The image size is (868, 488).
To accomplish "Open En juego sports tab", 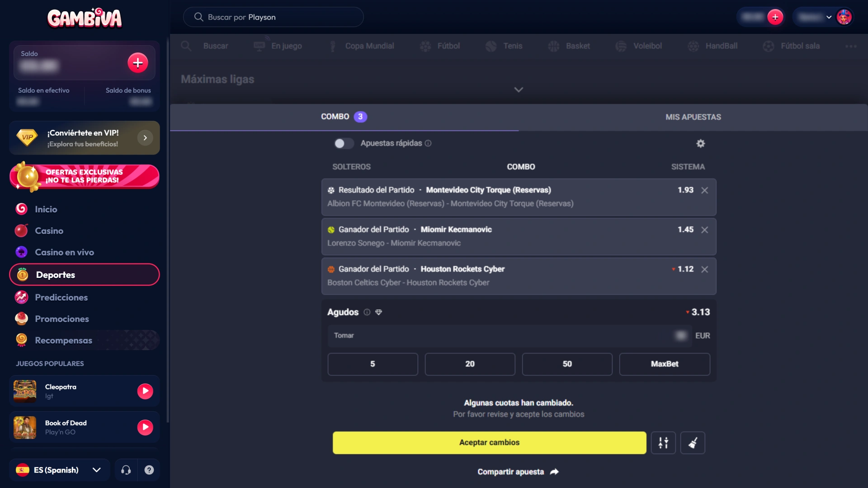I will 278,46.
